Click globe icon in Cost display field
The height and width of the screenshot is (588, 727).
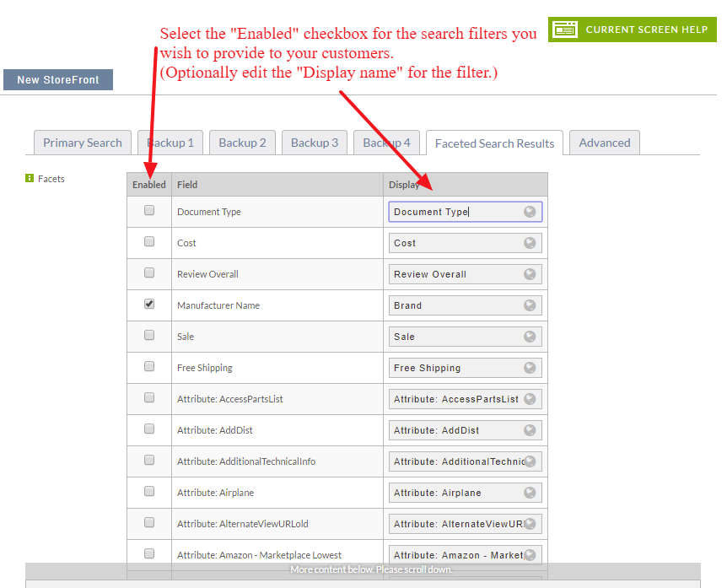tap(530, 243)
